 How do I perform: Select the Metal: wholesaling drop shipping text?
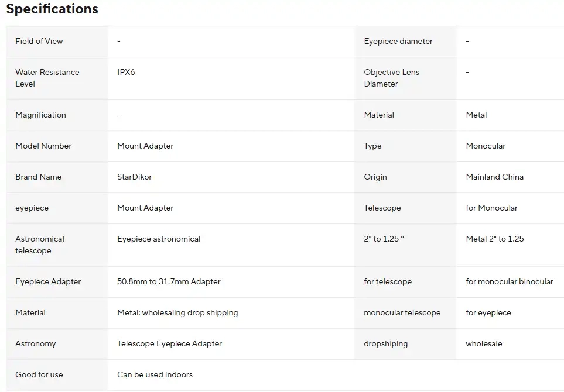click(177, 312)
